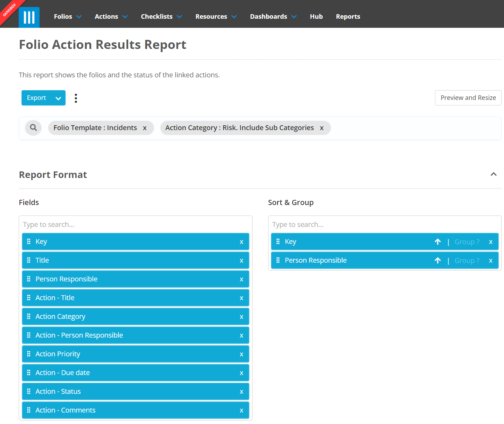This screenshot has height=424, width=504.
Task: Go to the Hub page
Action: point(316,17)
